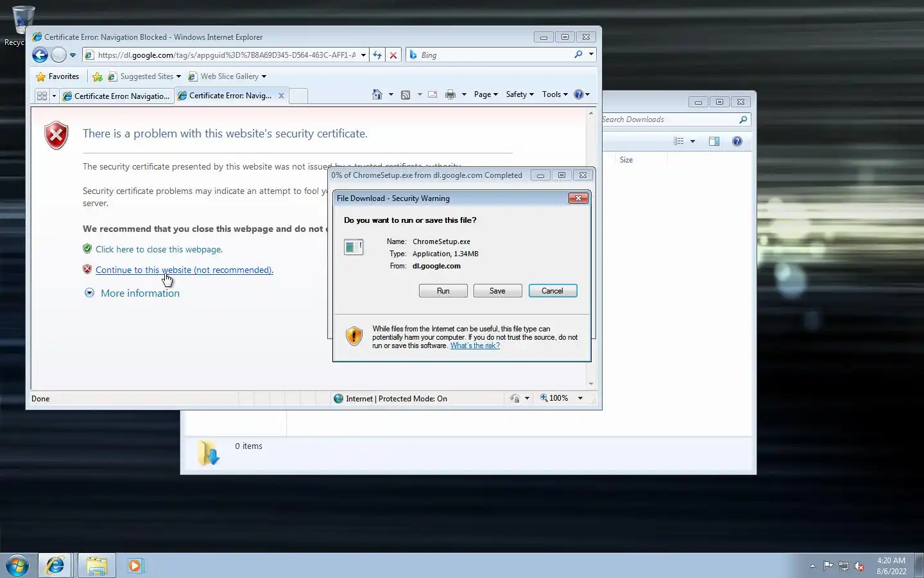
Task: Click the Quick Tabs grid icon
Action: pyautogui.click(x=42, y=96)
